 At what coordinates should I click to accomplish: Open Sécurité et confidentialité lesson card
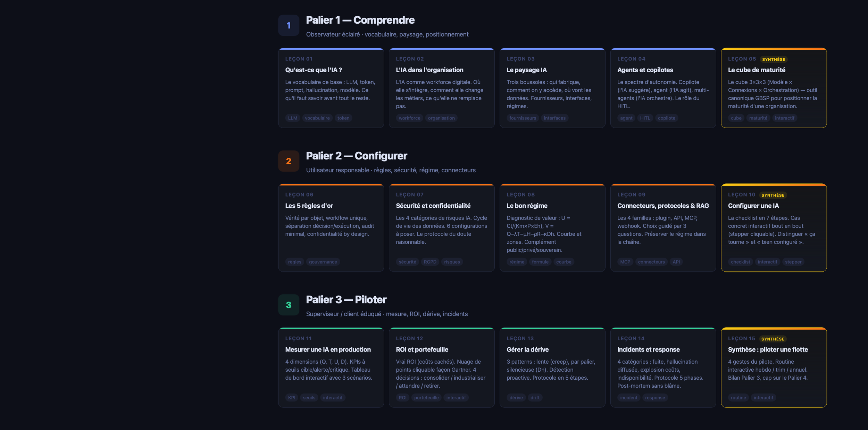pyautogui.click(x=442, y=228)
